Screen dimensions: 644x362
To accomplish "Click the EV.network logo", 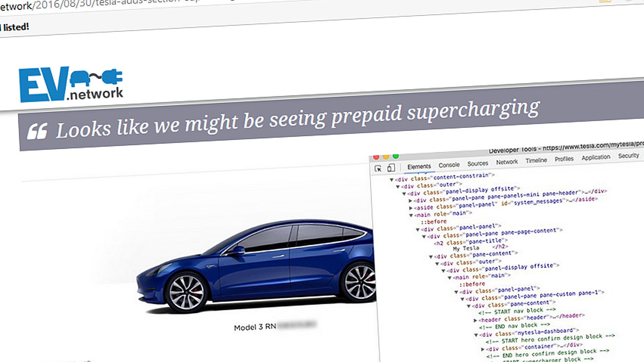I will [x=71, y=84].
